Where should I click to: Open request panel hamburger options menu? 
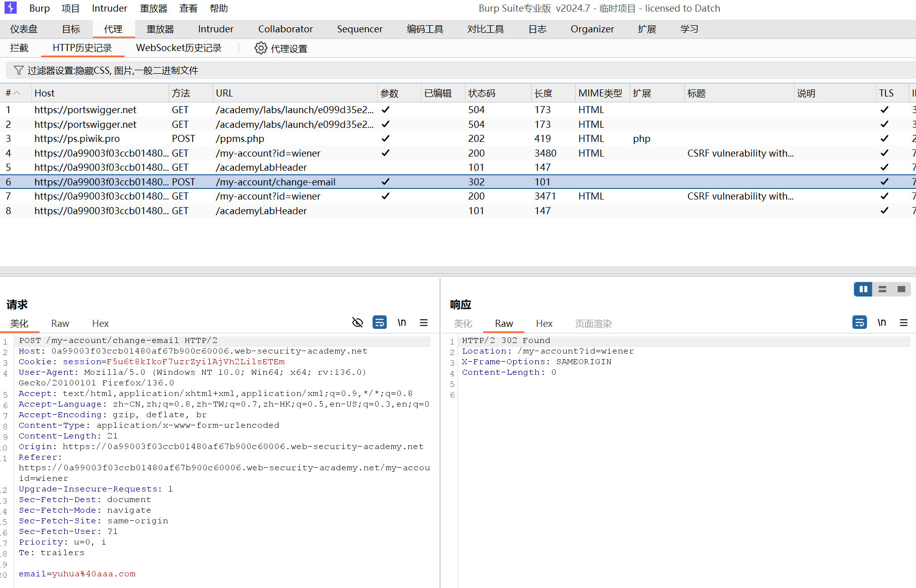[x=424, y=322]
